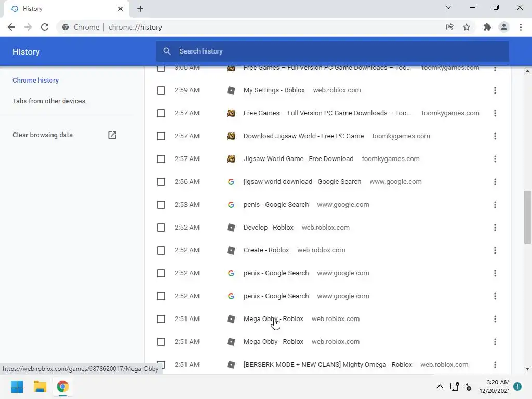Click the scrollbar down arrow
Image resolution: width=532 pixels, height=399 pixels.
(527, 369)
